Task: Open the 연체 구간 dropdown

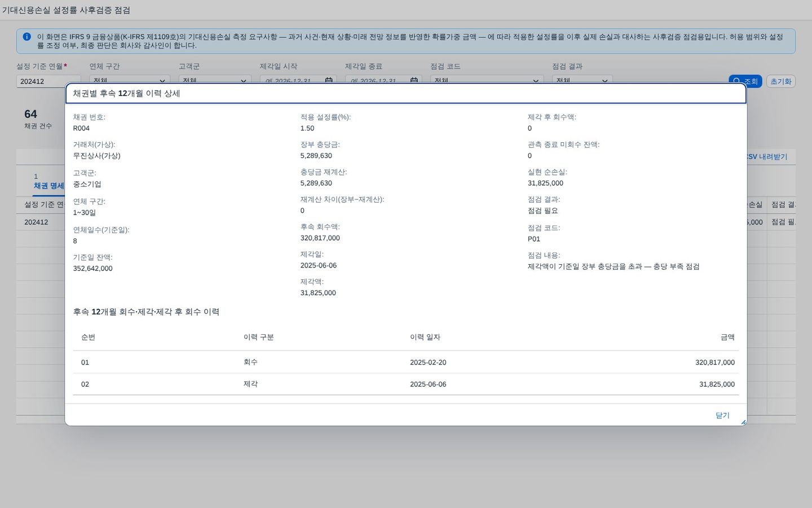Action: [130, 81]
